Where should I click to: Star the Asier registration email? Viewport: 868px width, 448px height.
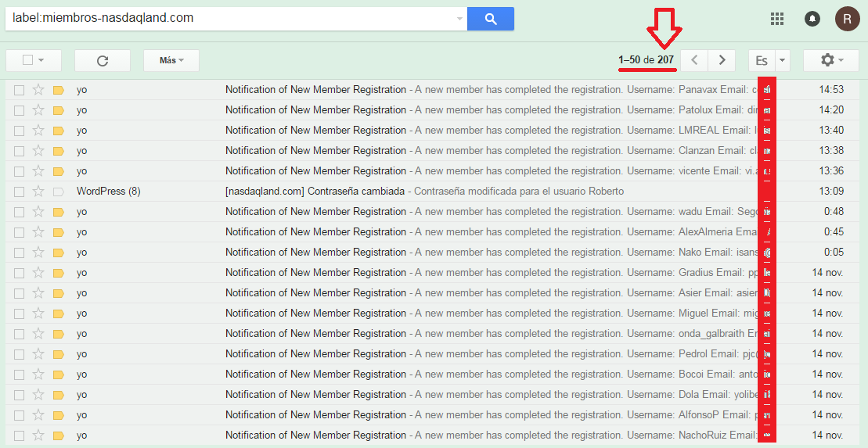click(x=38, y=293)
